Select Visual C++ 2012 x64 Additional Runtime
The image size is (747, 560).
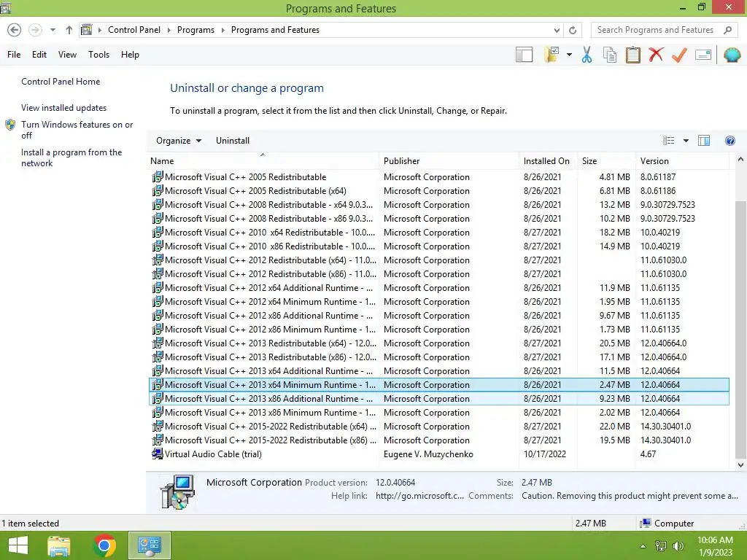pyautogui.click(x=438, y=287)
